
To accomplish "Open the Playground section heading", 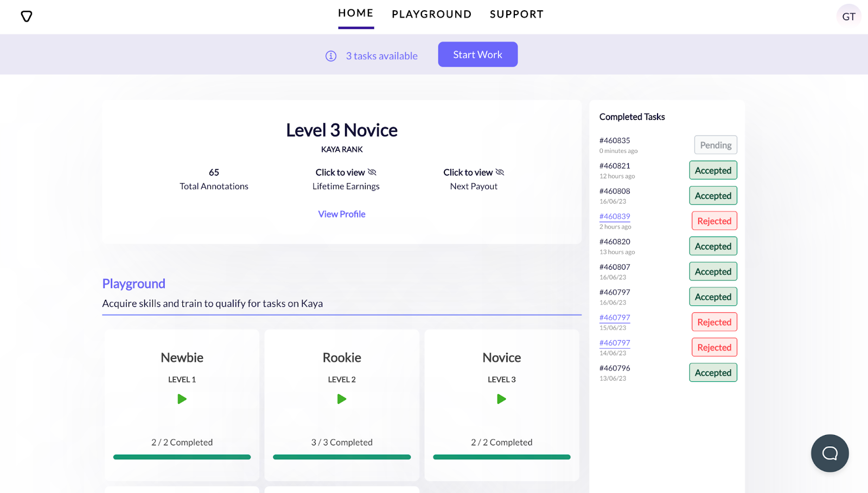I will [x=134, y=284].
